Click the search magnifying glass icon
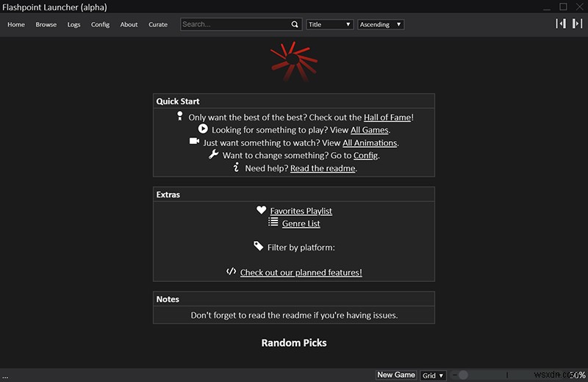This screenshot has height=382, width=588. 295,24
